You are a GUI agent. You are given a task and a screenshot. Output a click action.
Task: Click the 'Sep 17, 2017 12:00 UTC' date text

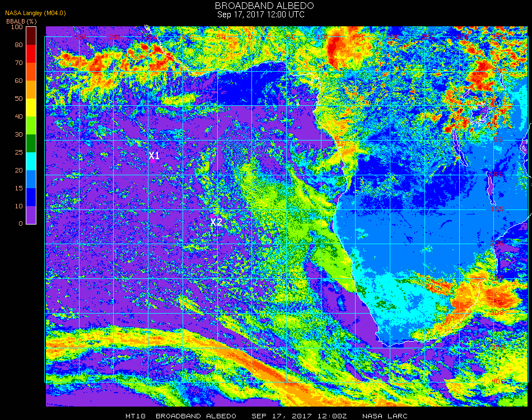(261, 15)
